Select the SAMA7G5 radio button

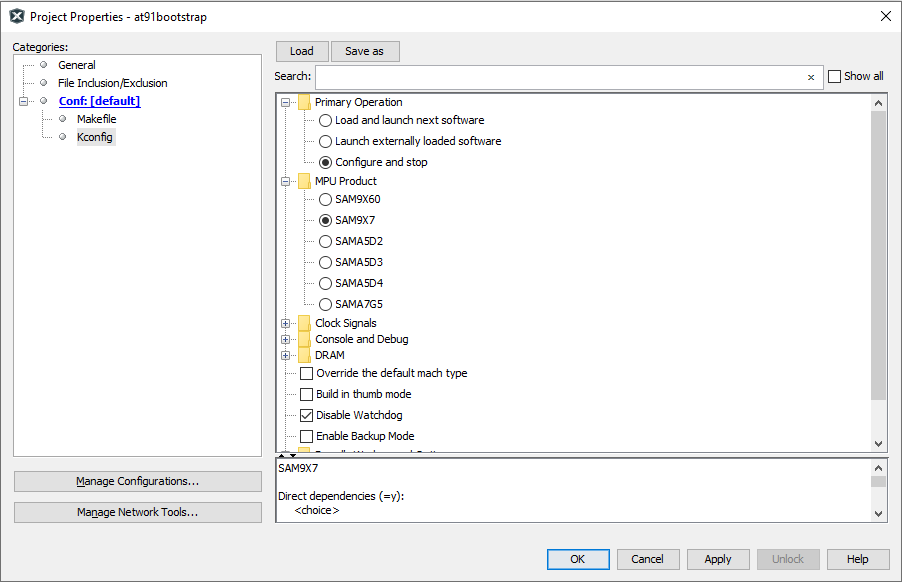(326, 304)
